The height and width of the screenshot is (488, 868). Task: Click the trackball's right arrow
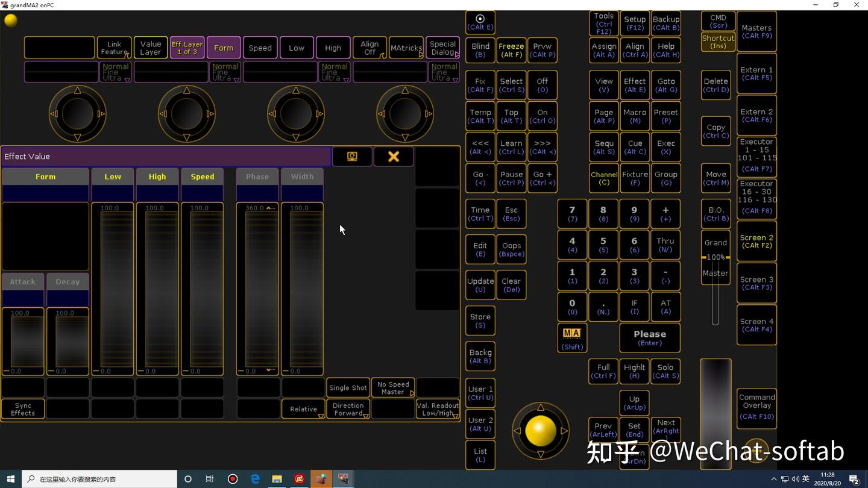coord(564,430)
